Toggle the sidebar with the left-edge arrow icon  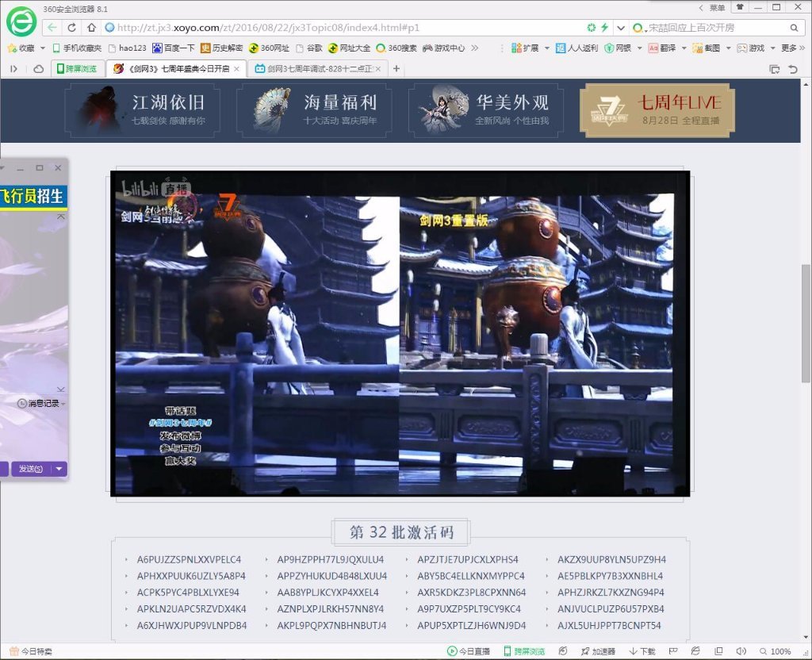tap(14, 69)
